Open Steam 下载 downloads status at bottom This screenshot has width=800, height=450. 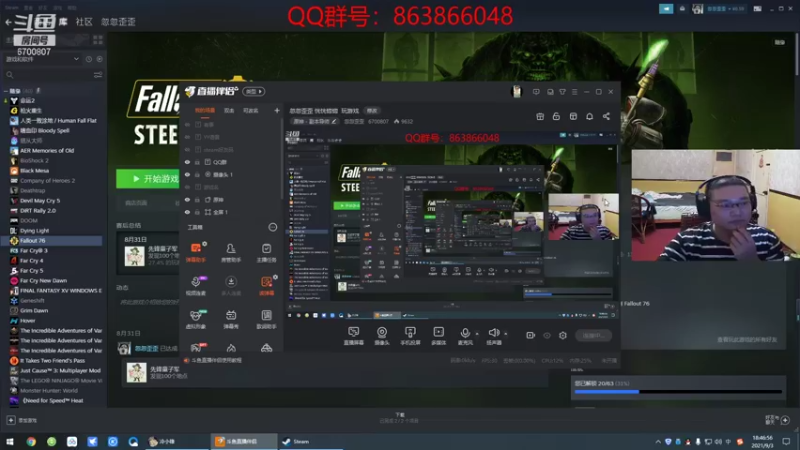coord(399,418)
